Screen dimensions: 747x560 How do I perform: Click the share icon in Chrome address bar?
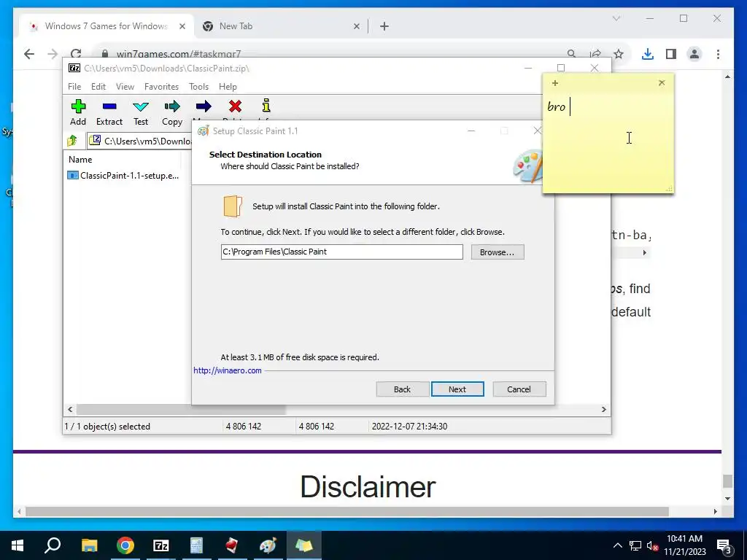[595, 54]
